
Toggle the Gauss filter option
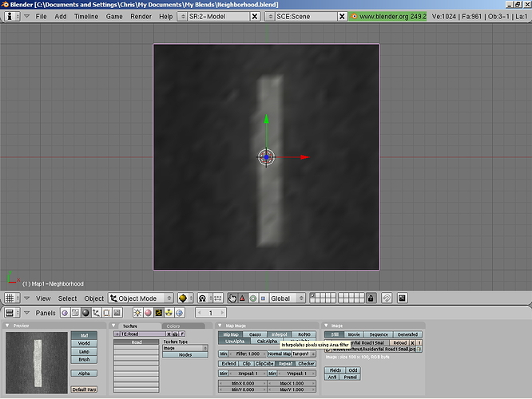click(x=255, y=334)
